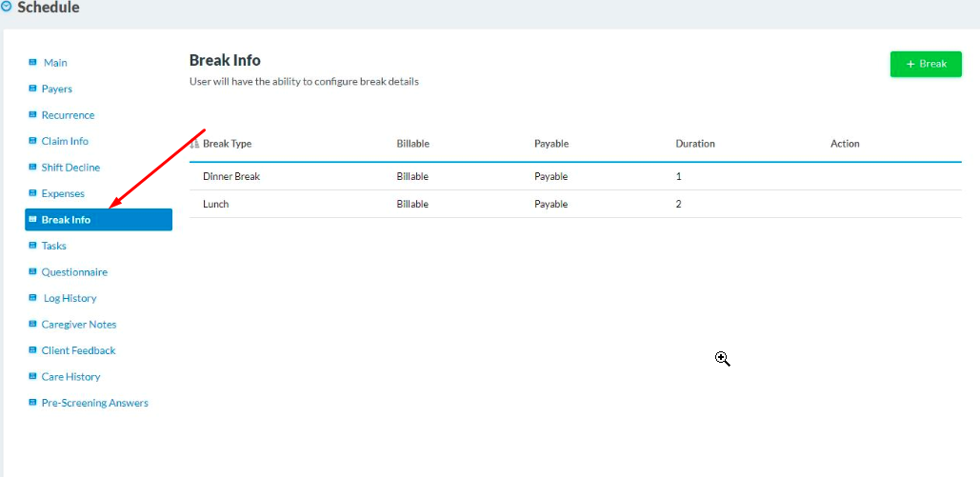Click the icon beside Tasks
980x477 pixels.
click(x=33, y=246)
